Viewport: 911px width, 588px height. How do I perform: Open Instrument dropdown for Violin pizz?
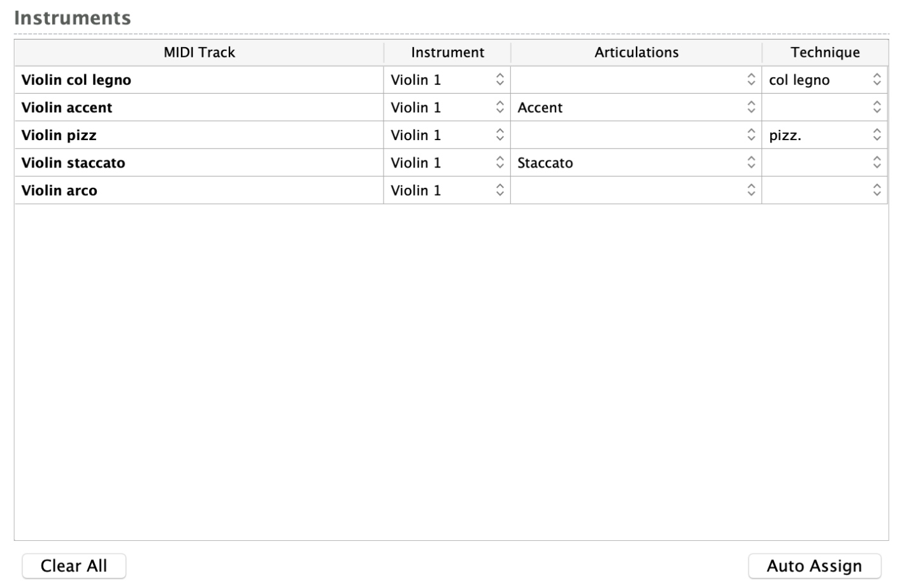(447, 135)
